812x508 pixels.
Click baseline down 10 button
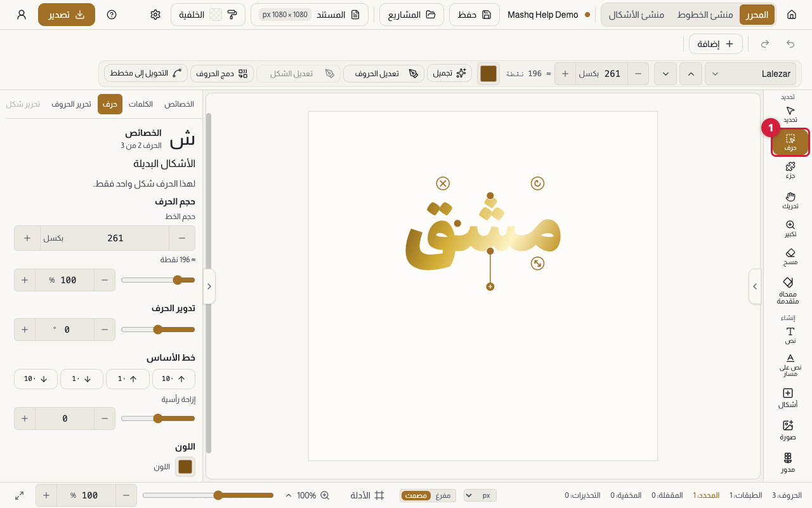36,379
